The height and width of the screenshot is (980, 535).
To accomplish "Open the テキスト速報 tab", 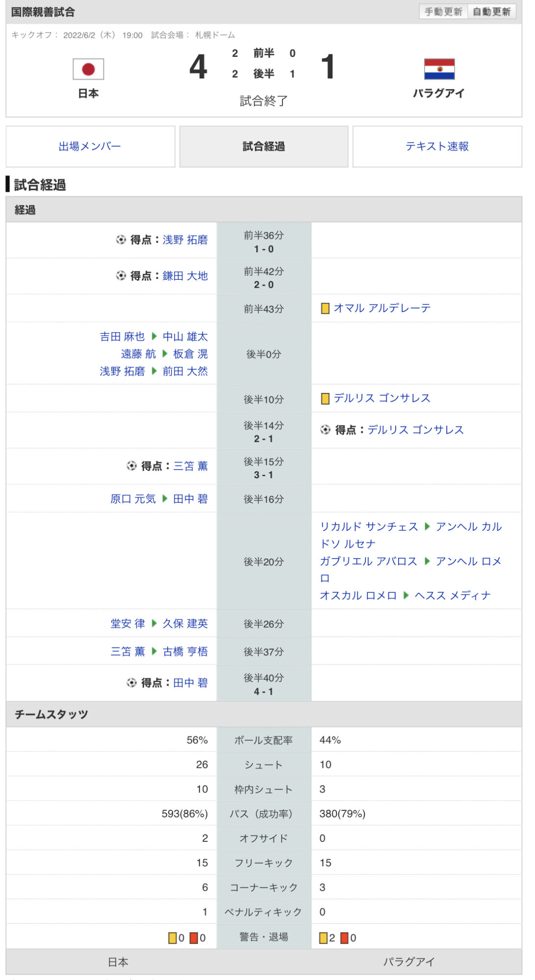I will coord(437,147).
